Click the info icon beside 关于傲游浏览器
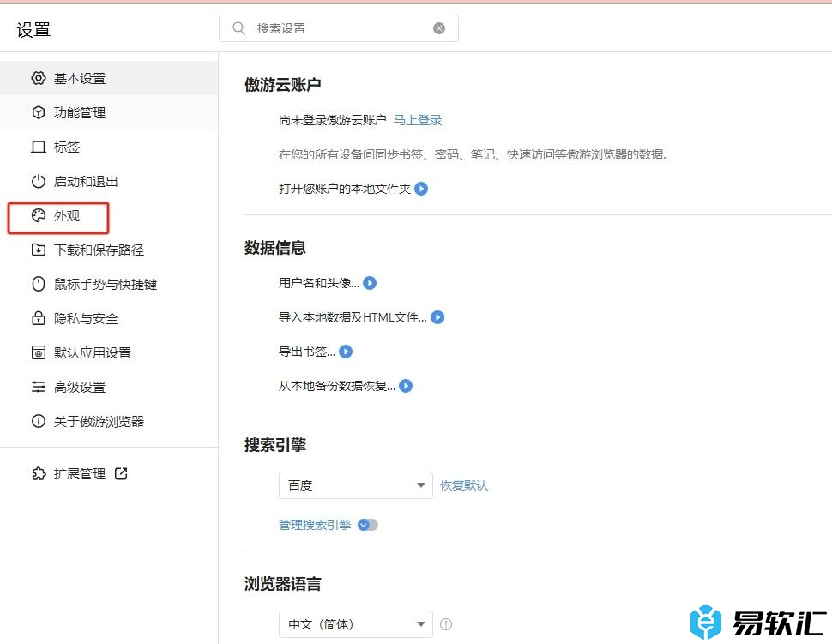 (x=39, y=421)
